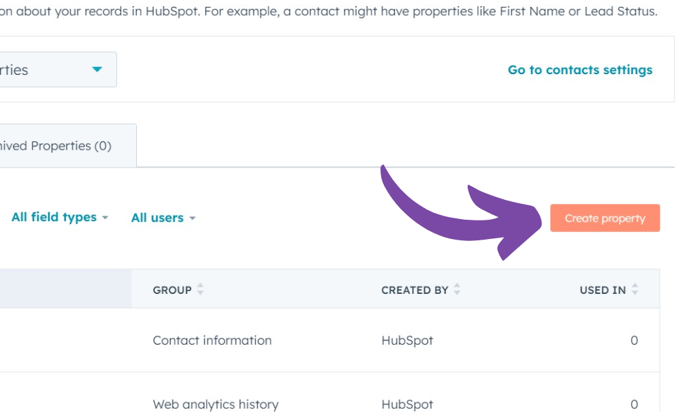Open the object type select box at top

(56, 70)
